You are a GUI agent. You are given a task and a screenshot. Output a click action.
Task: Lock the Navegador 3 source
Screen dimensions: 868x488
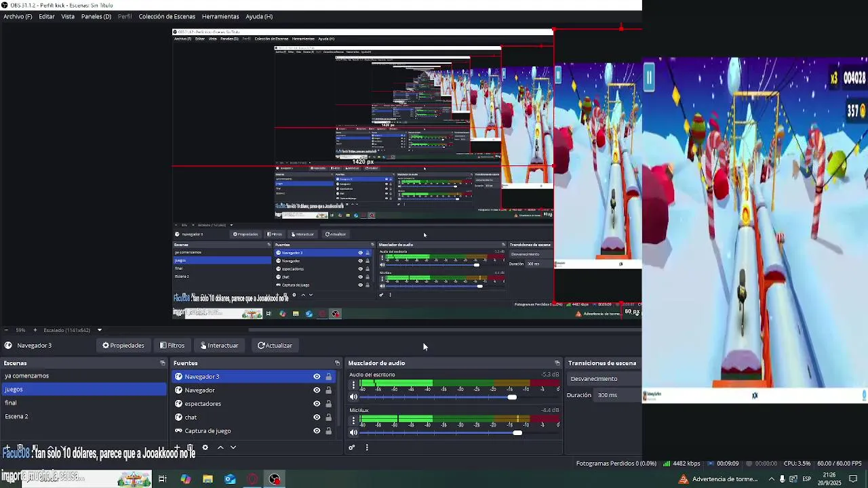(329, 377)
